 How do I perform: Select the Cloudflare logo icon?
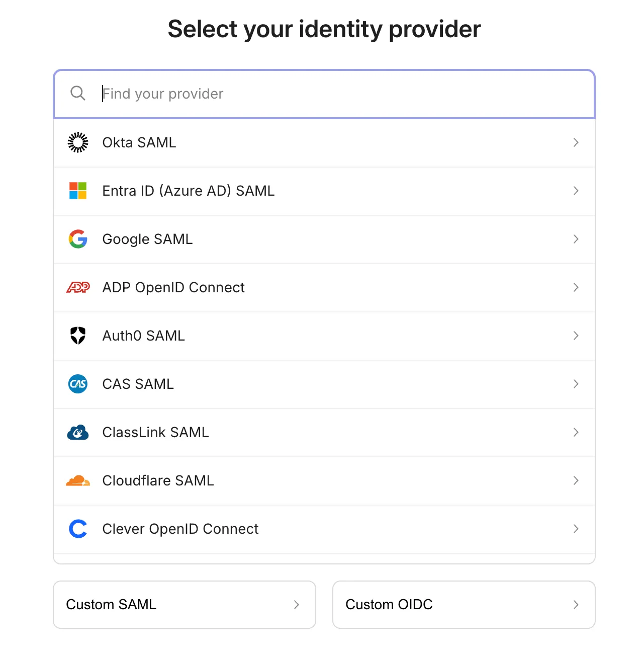click(x=78, y=480)
